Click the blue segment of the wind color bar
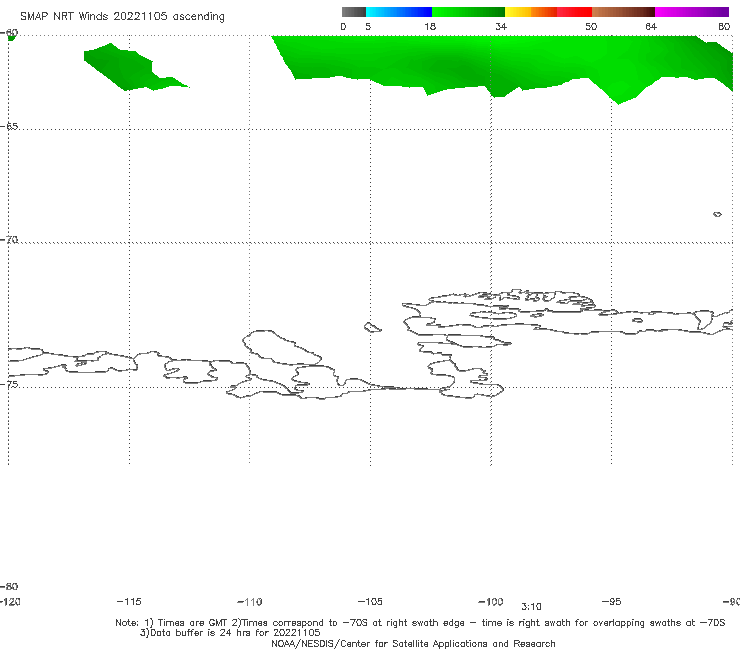This screenshot has width=740, height=650. click(399, 12)
